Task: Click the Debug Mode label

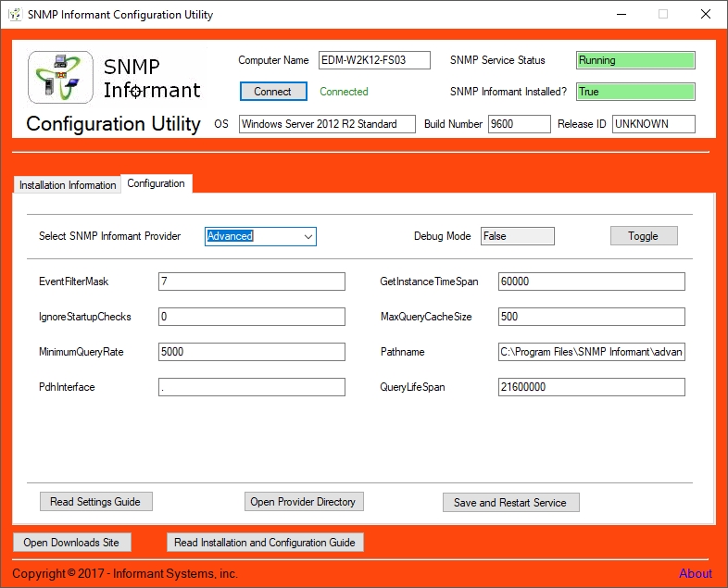Action: click(442, 236)
